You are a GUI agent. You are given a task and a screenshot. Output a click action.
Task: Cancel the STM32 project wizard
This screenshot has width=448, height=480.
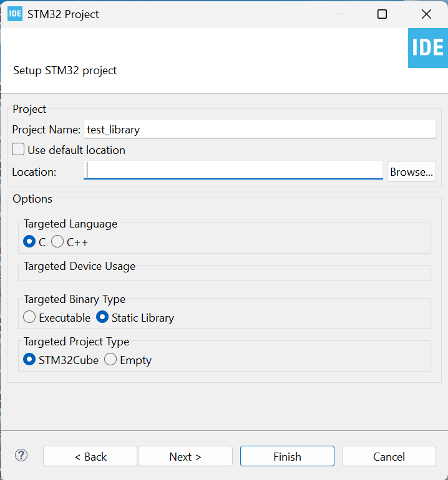(x=389, y=456)
